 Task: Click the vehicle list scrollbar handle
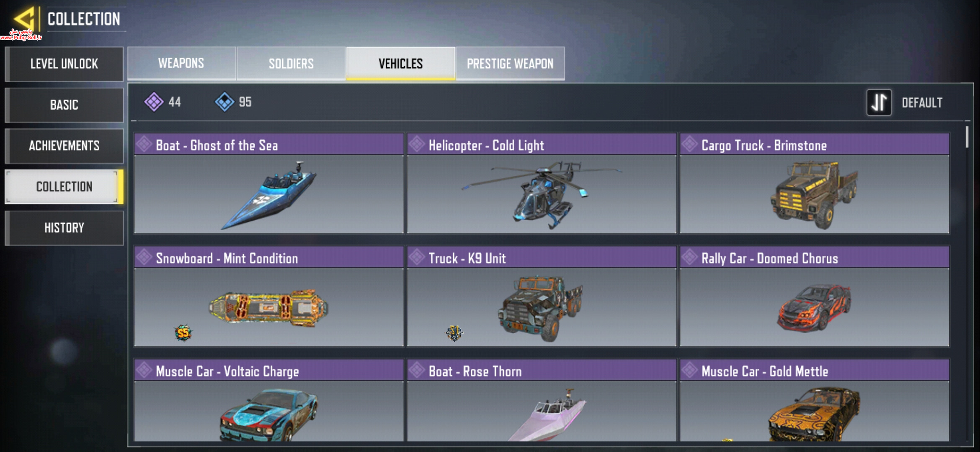[x=967, y=137]
